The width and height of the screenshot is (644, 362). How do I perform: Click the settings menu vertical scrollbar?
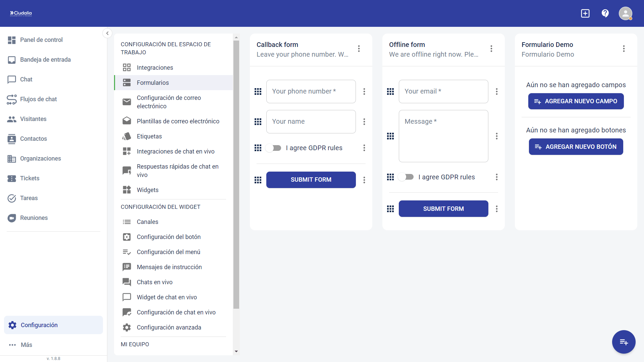click(x=236, y=174)
